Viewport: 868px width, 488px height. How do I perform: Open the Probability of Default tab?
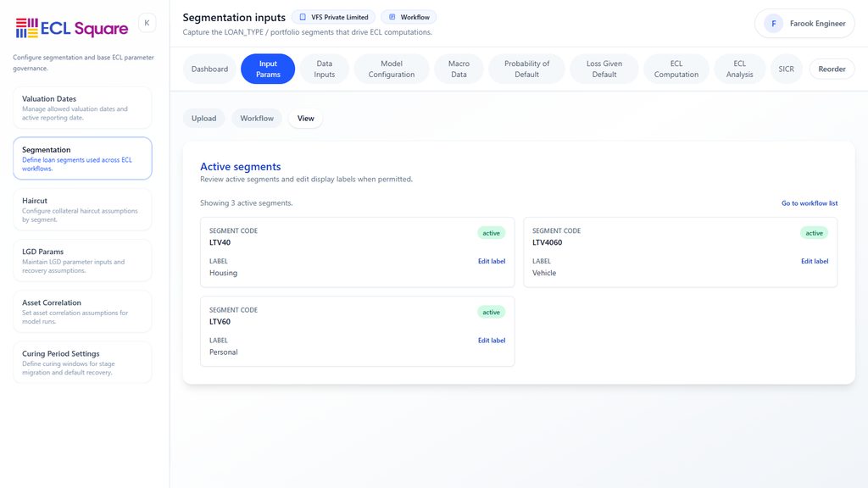526,69
